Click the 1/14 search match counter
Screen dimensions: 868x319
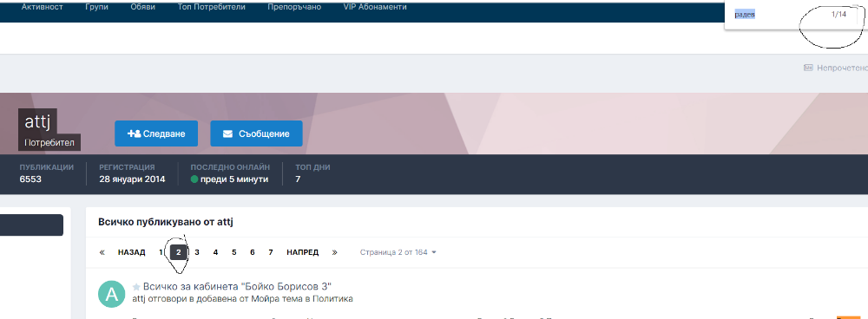[x=838, y=15]
